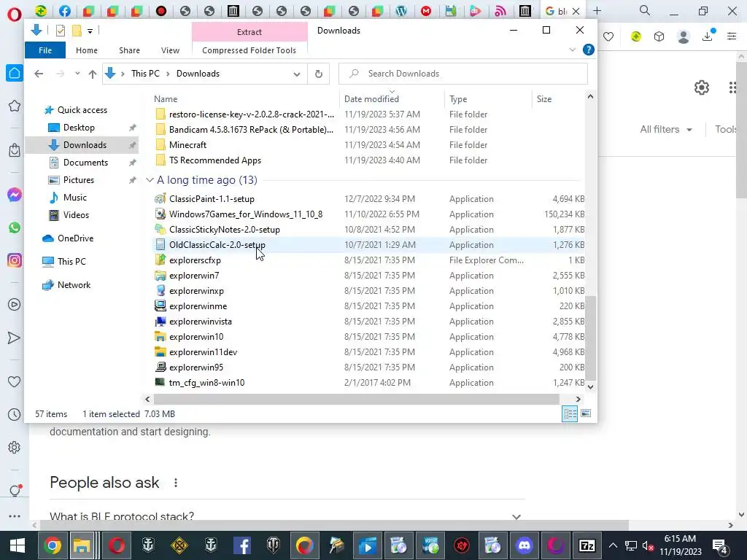Open Opera home speed dial icon
The height and width of the screenshot is (560, 747).
[15, 74]
